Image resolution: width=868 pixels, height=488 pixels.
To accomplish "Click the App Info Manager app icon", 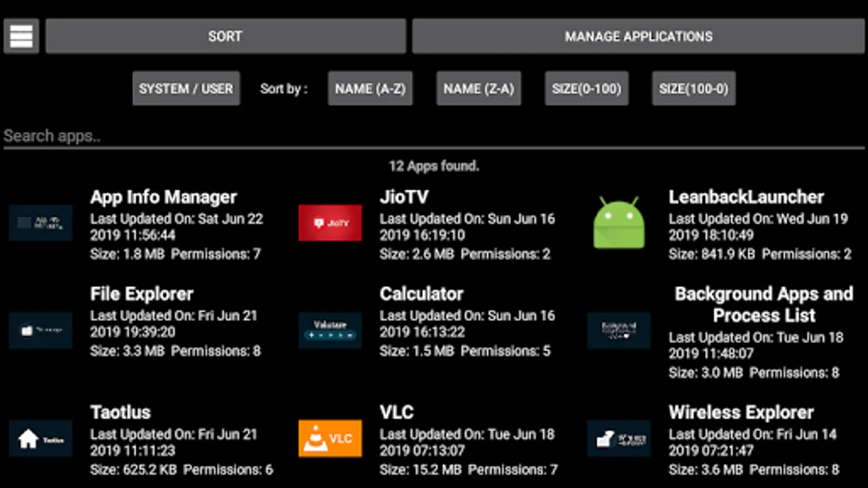I will click(x=41, y=223).
